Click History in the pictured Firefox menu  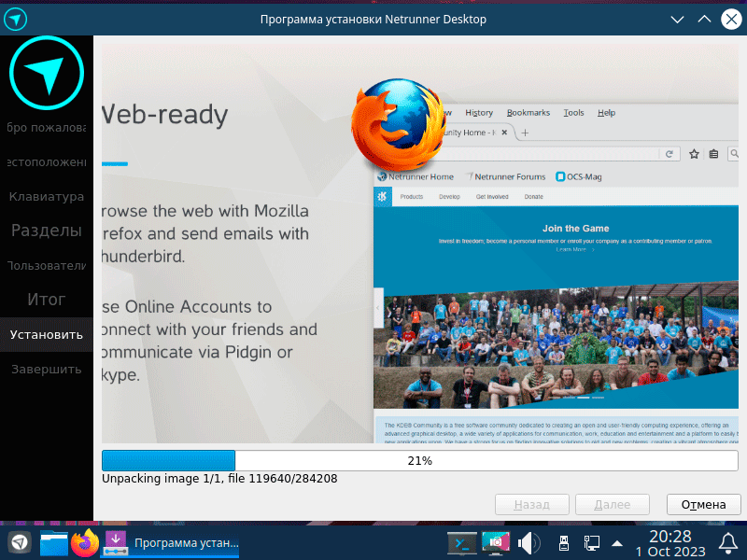(x=479, y=113)
